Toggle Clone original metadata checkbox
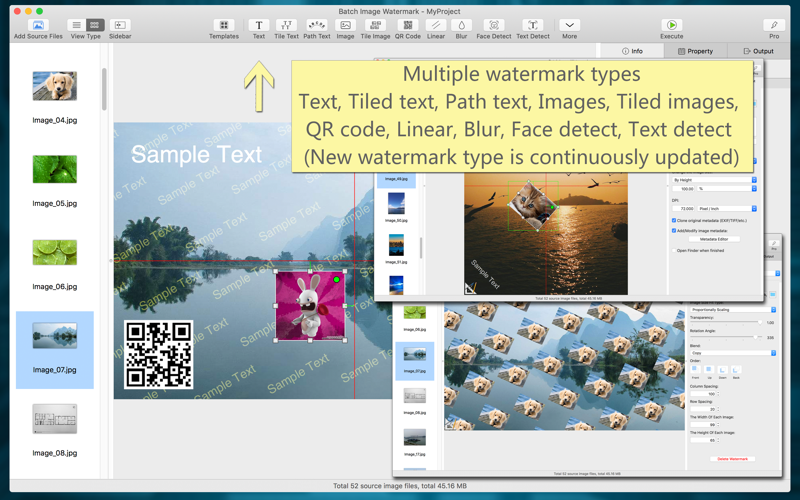The height and width of the screenshot is (500, 800). pyautogui.click(x=674, y=220)
